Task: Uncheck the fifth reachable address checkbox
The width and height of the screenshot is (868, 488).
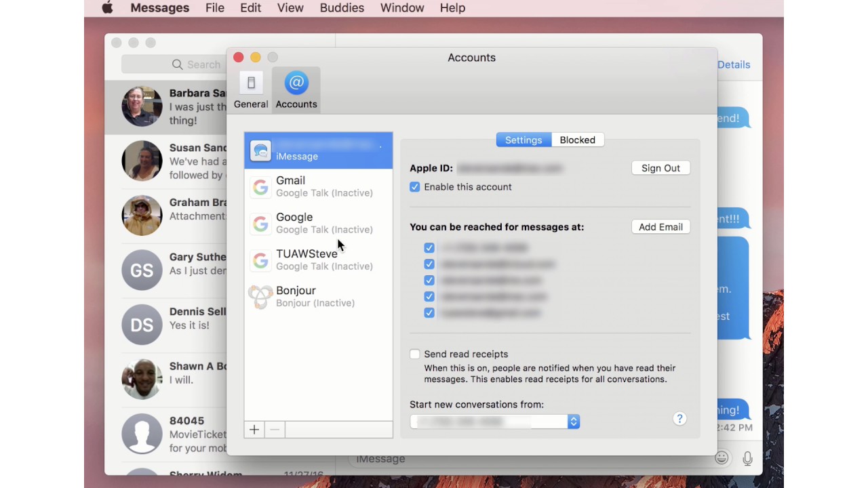Action: [x=429, y=313]
